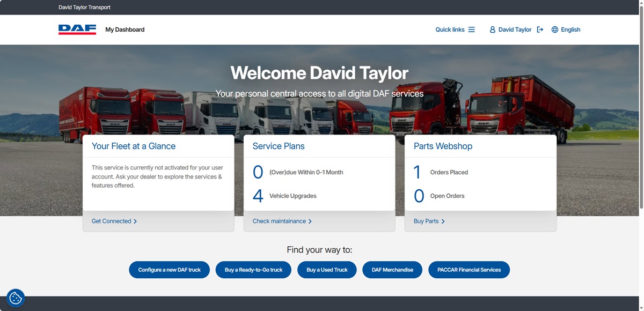644x311 pixels.
Task: Click the David Taylor account name
Action: click(516, 29)
